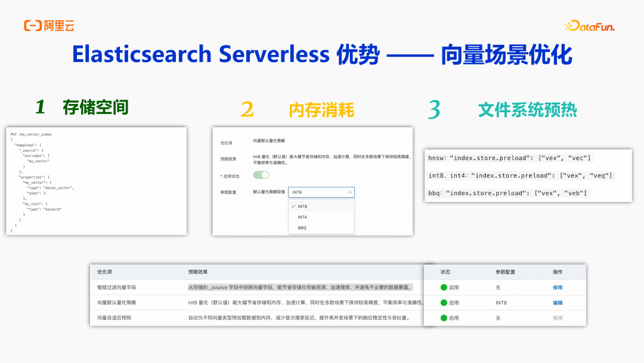Click the int8、int4 index.store.preload line
This screenshot has height=363, width=644.
click(x=521, y=176)
